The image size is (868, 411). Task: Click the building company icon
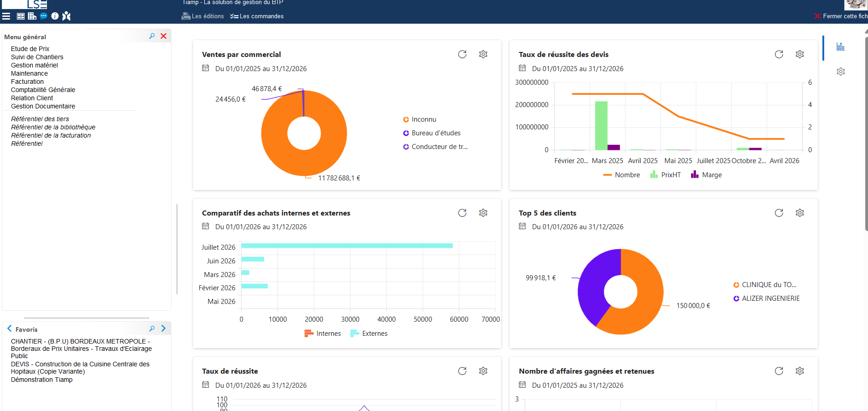(x=32, y=16)
